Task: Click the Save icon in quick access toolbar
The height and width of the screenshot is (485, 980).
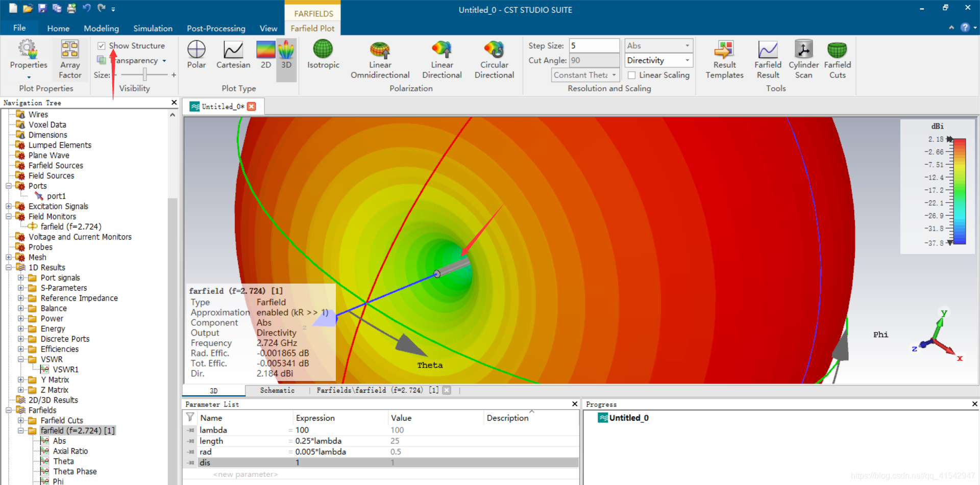Action: coord(42,8)
